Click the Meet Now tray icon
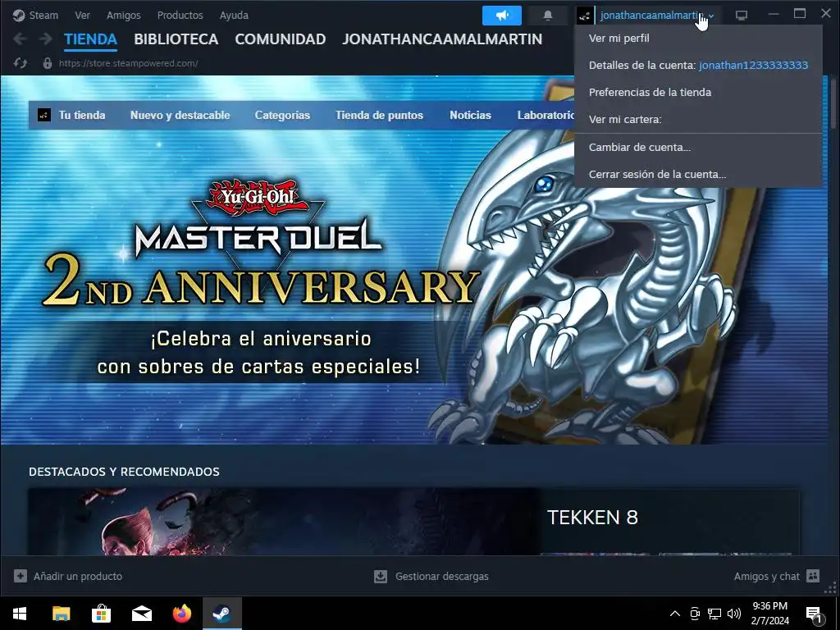The height and width of the screenshot is (630, 840). (x=695, y=614)
